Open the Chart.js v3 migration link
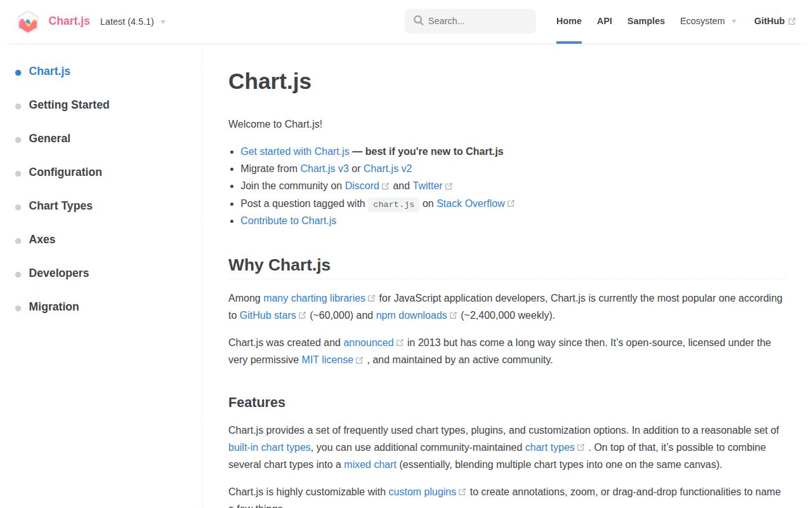The image size is (812, 508). [x=325, y=168]
